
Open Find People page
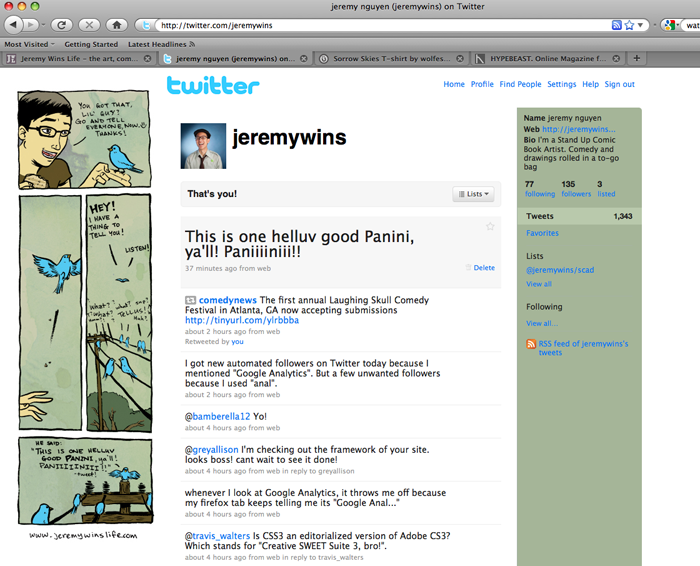point(520,84)
